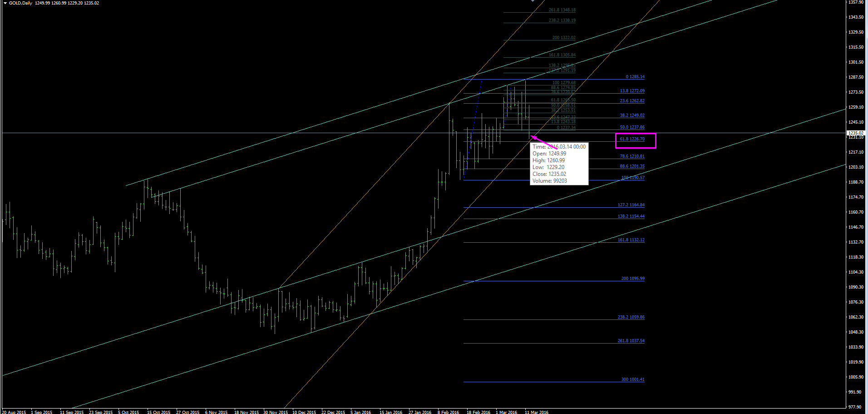Select the 23 Sep 2015 date label
Image resolution: width=868 pixels, height=414 pixels.
(x=101, y=412)
